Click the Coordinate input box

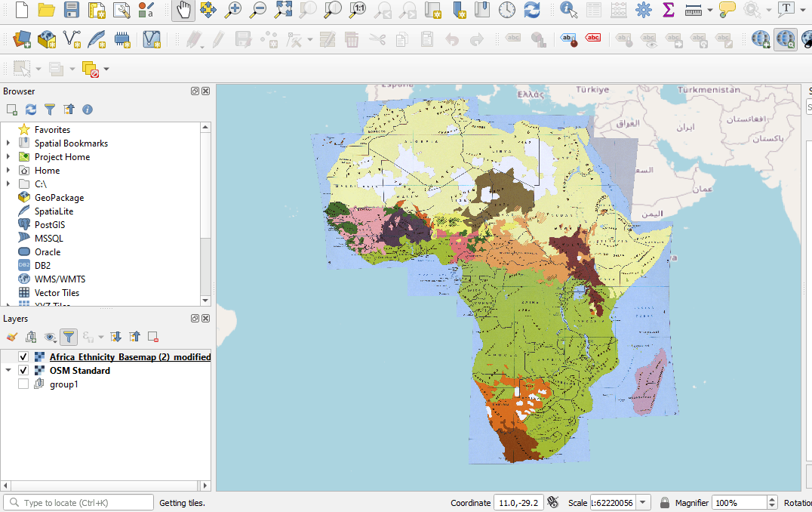coord(518,503)
